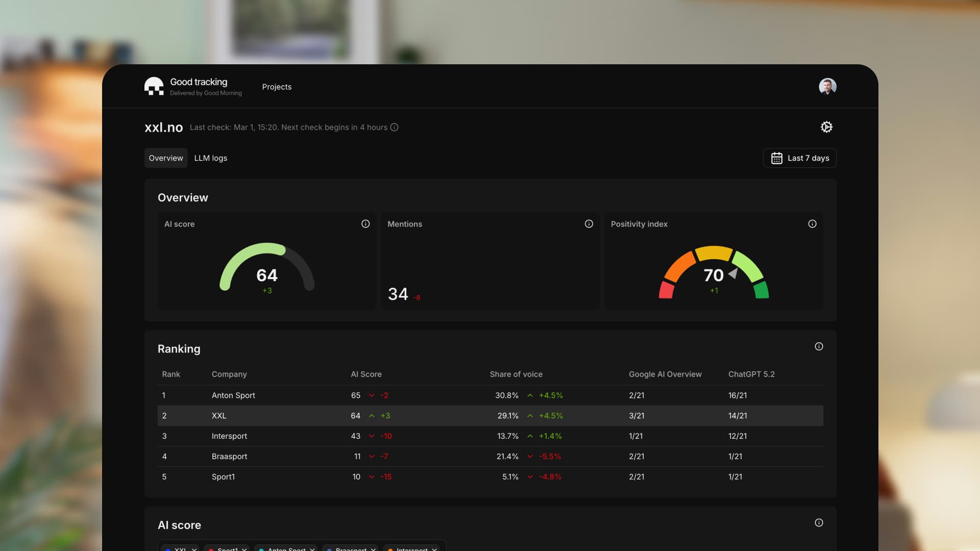Click the Intersport company name

point(229,436)
